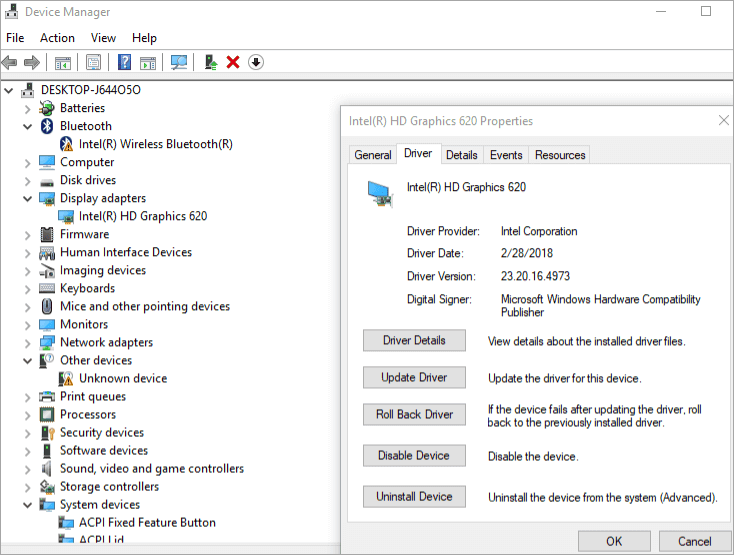
Task: Select the Driver tab
Action: click(418, 153)
